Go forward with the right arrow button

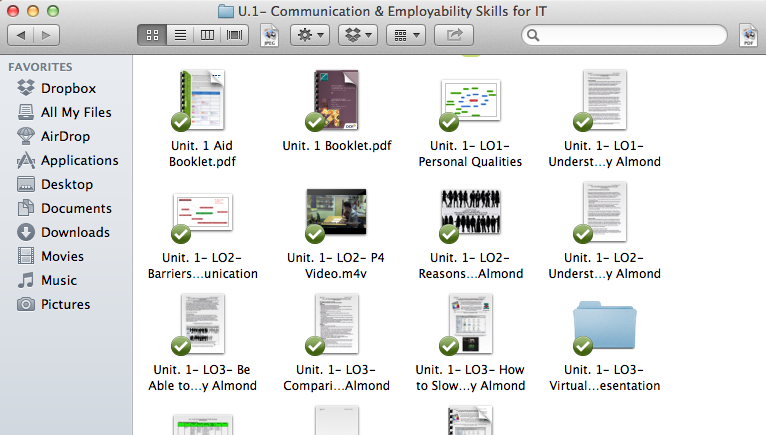46,35
